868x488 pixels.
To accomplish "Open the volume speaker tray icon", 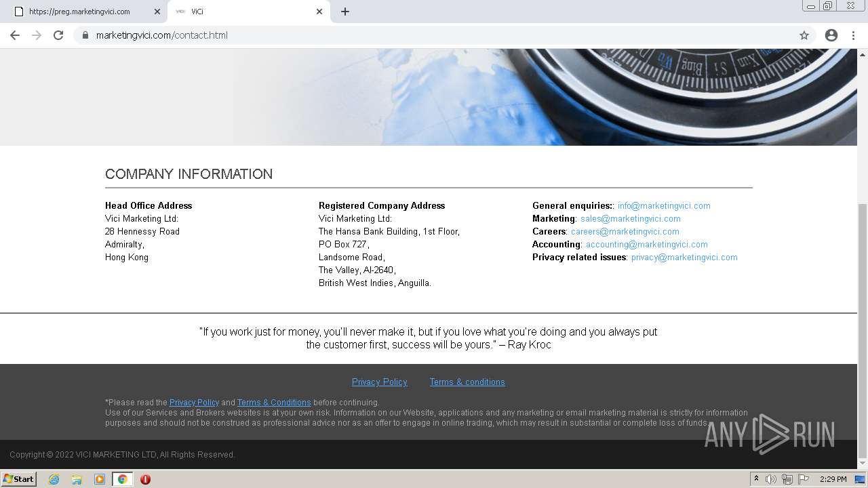I will 771,479.
